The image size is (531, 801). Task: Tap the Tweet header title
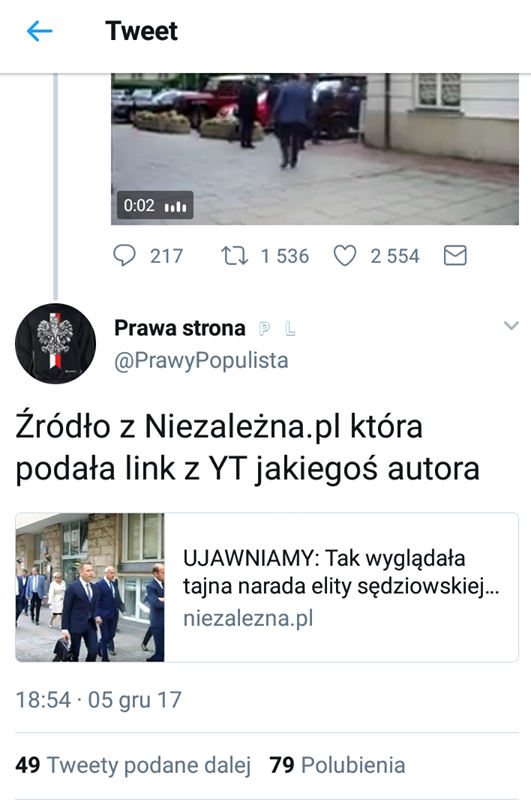(x=142, y=31)
